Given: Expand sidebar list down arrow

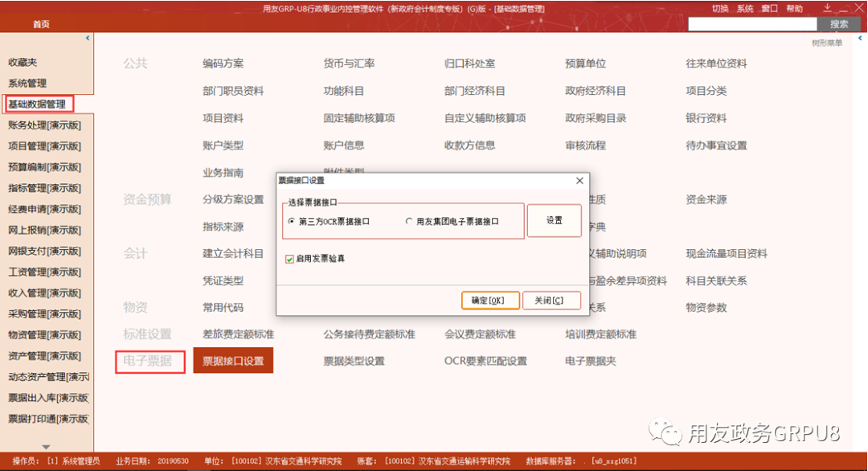Looking at the screenshot, I should pyautogui.click(x=46, y=446).
